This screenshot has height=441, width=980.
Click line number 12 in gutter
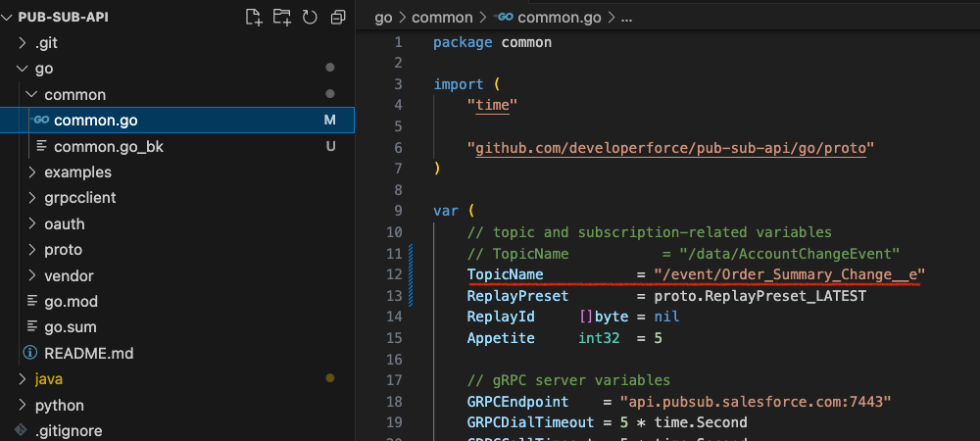(394, 274)
